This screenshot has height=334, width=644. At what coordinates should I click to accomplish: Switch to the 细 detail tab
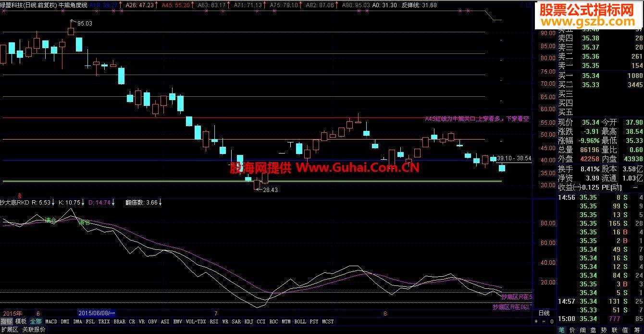[x=582, y=330]
